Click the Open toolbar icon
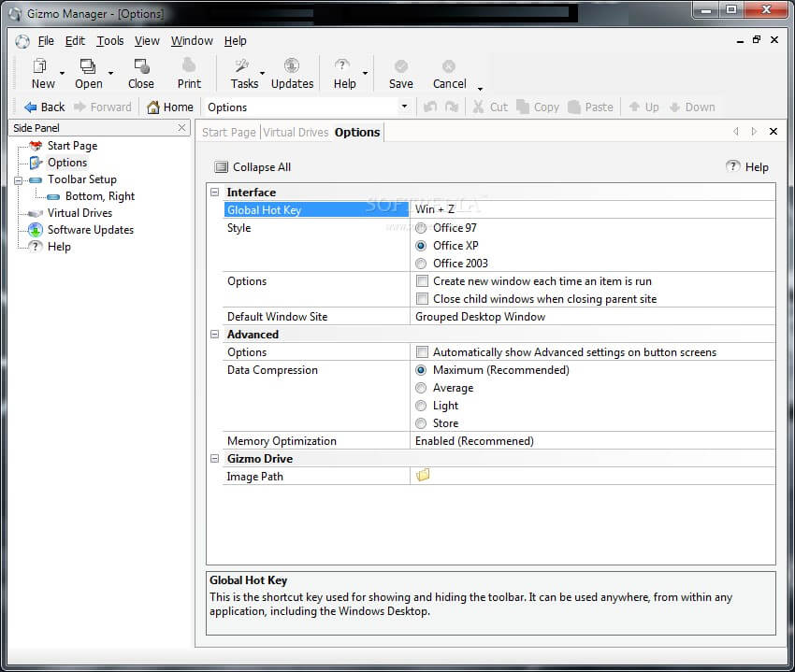The height and width of the screenshot is (672, 795). [88, 65]
